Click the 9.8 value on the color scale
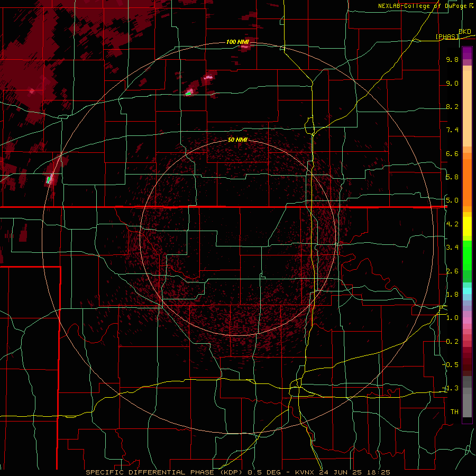This screenshot has width=476, height=476. (452, 59)
